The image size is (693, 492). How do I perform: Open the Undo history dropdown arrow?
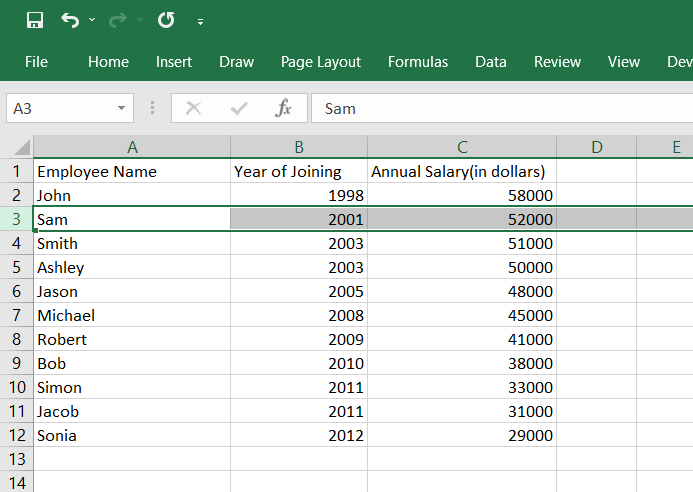coord(92,20)
